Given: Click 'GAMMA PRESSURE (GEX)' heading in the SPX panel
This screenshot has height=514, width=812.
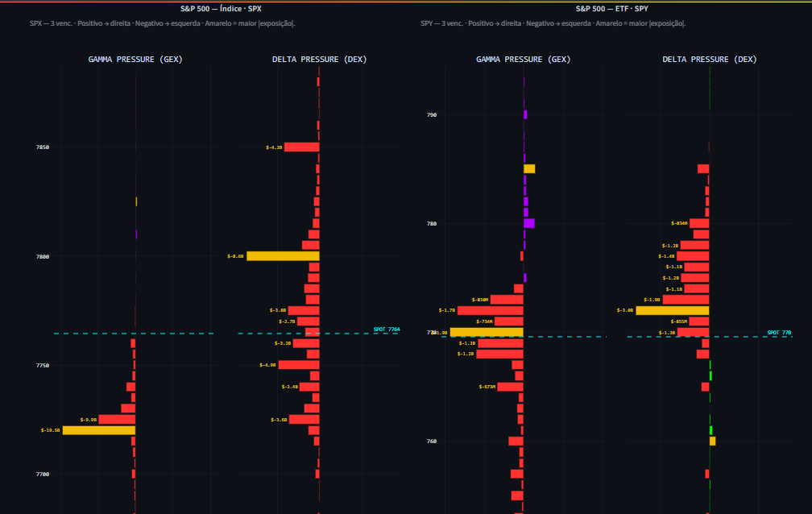Looking at the screenshot, I should pos(135,59).
